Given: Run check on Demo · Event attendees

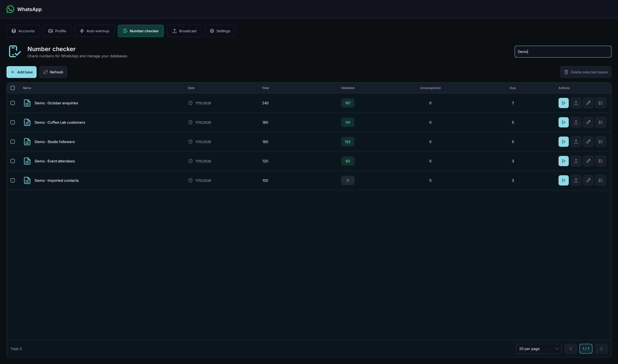Looking at the screenshot, I should pos(563,161).
